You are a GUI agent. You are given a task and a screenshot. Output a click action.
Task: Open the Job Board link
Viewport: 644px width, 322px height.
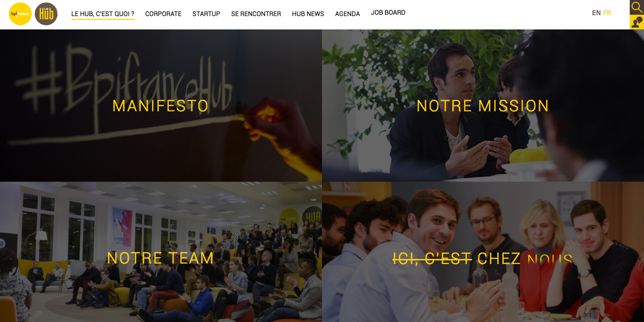388,13
